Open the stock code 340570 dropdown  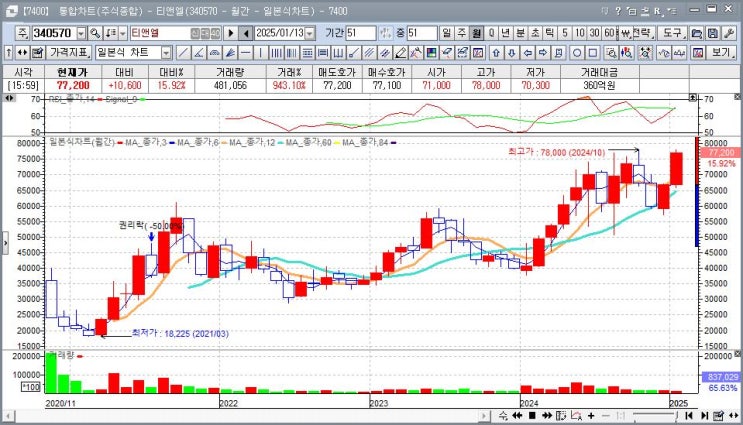(82, 33)
